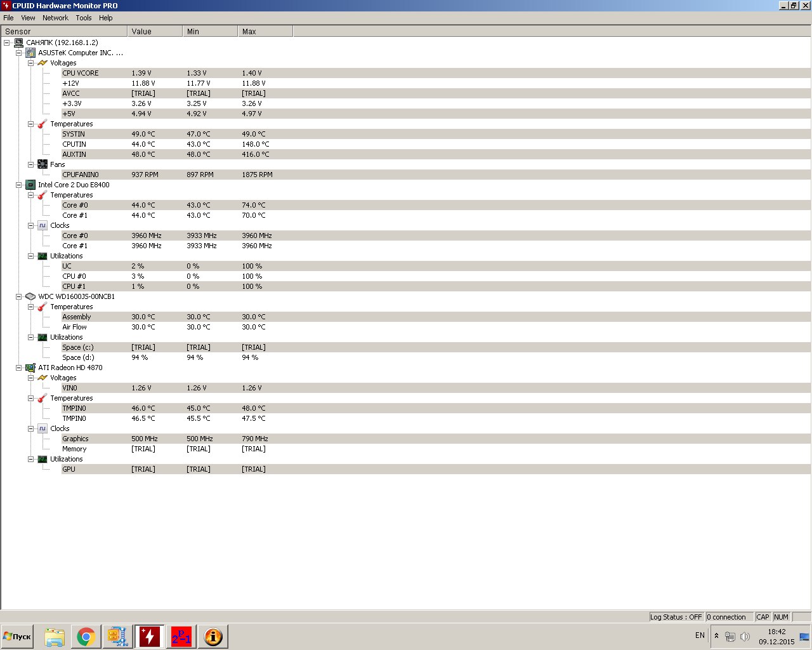The image size is (812, 650).
Task: Click the CPUFANIN0 max value 1875 RPM
Action: 257,175
